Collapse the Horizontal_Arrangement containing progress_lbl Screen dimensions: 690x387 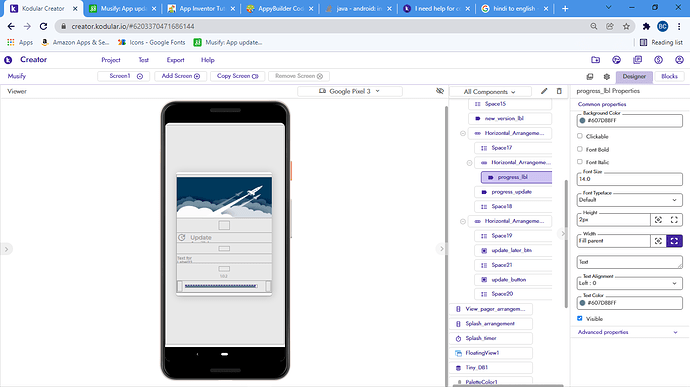(469, 163)
